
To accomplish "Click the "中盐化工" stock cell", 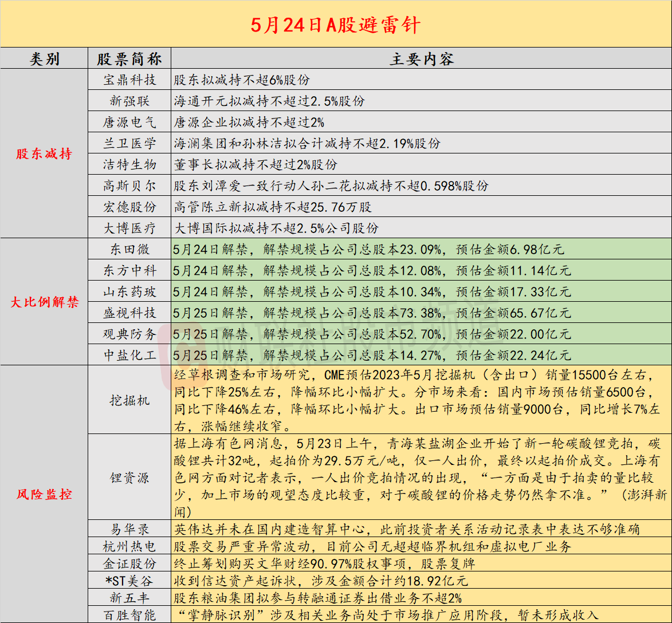I will [x=129, y=355].
